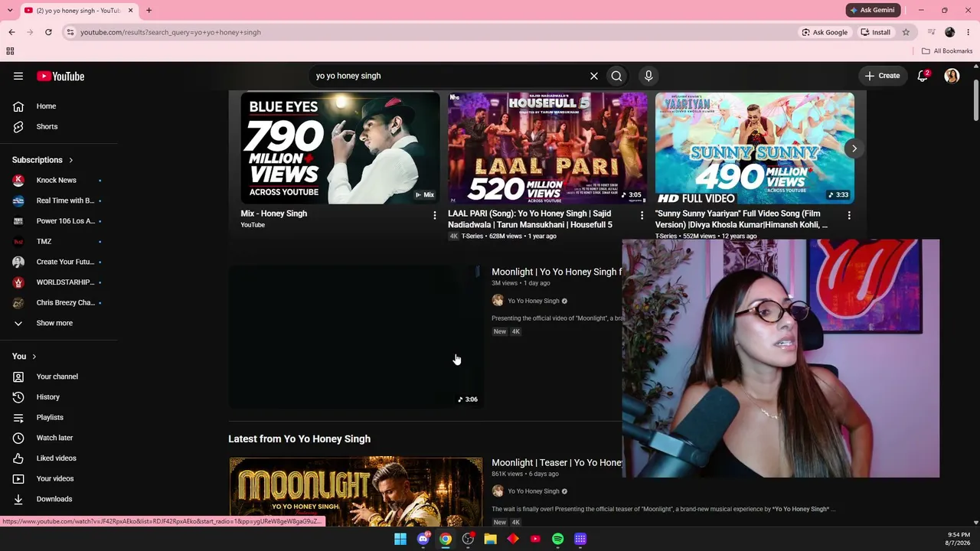
Task: Show next videos in the carousel
Action: (854, 148)
